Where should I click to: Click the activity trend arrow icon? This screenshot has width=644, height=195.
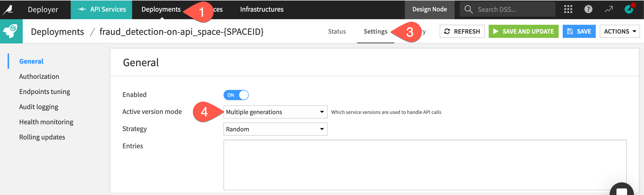click(609, 9)
